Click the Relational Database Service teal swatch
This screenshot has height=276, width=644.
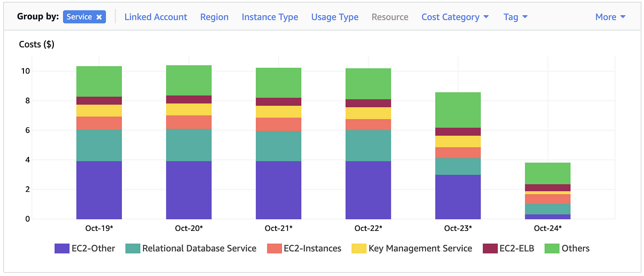[133, 248]
